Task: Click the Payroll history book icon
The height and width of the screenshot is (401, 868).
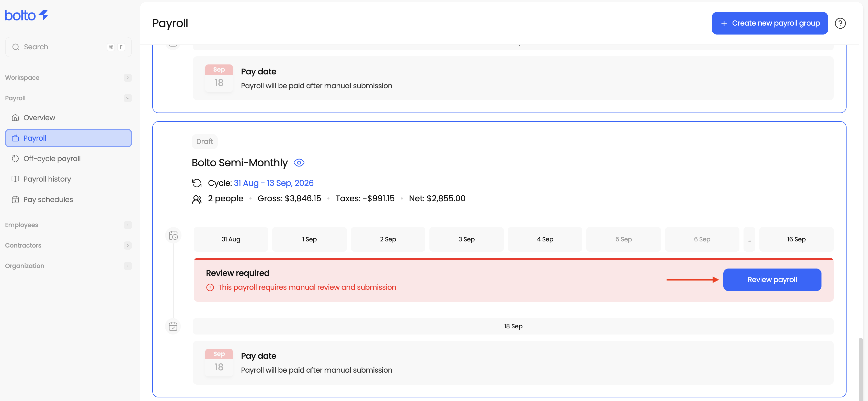Action: coord(15,179)
